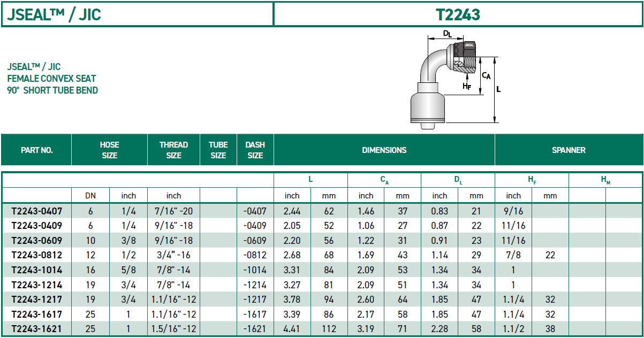The image size is (644, 338).
Task: Click thread size 3/4" -16
Action: tap(173, 255)
